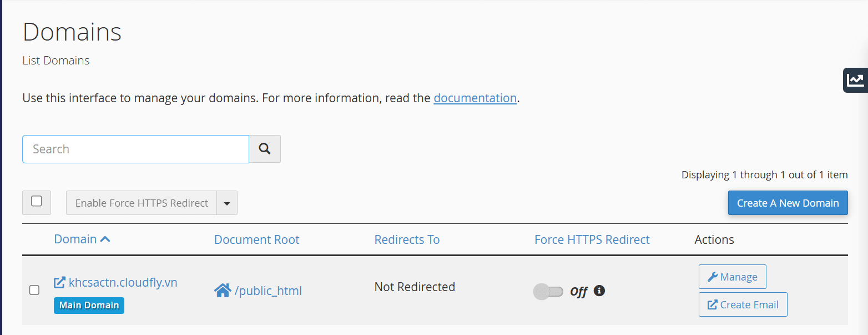
Task: Open the statistics chart side panel icon
Action: [x=855, y=80]
